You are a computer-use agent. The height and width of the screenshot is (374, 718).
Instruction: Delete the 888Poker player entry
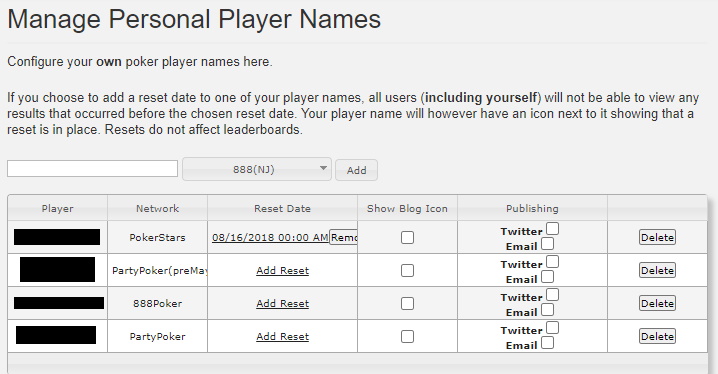point(657,304)
